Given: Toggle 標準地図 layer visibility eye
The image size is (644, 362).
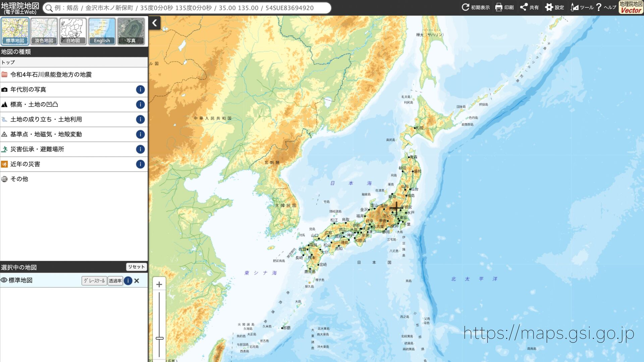Looking at the screenshot, I should [x=4, y=280].
